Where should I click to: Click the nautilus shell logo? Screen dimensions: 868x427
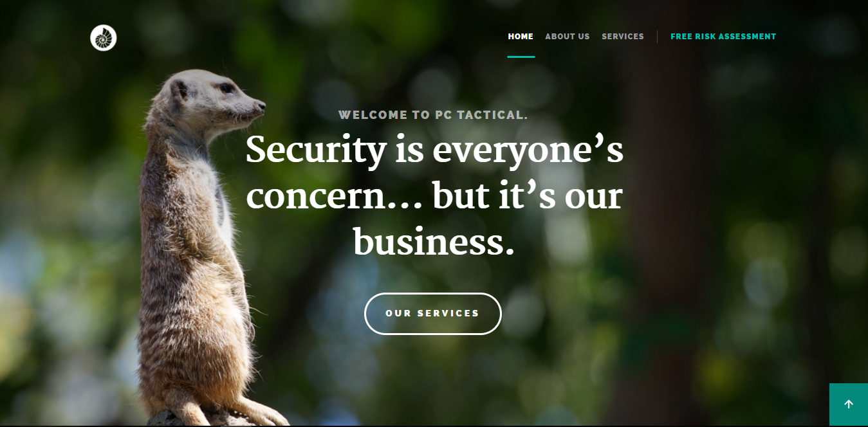(104, 38)
